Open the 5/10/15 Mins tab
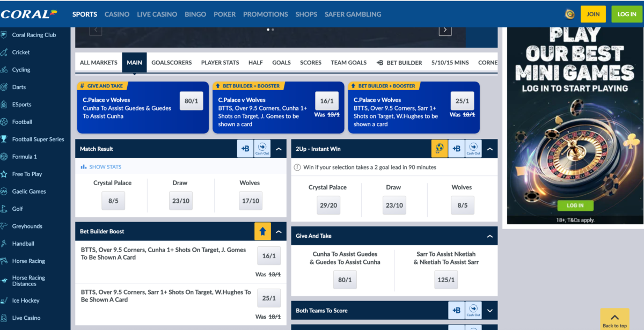 [450, 63]
